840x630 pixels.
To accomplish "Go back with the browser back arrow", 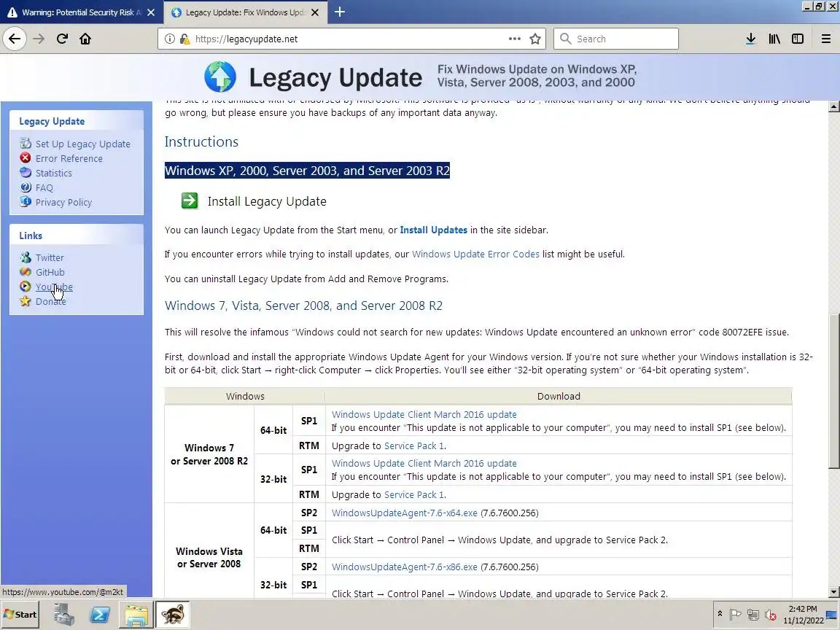I will pos(15,39).
